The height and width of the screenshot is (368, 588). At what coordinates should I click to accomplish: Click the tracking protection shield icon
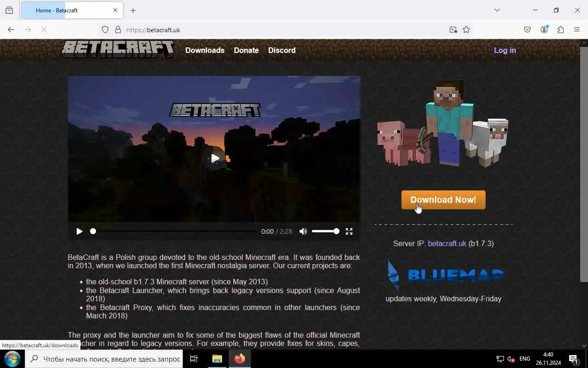(x=105, y=29)
